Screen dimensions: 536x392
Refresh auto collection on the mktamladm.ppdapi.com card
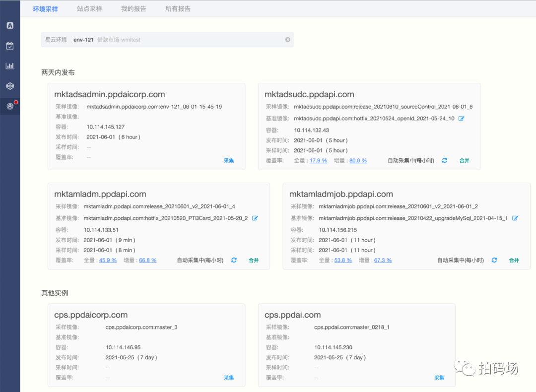[234, 260]
